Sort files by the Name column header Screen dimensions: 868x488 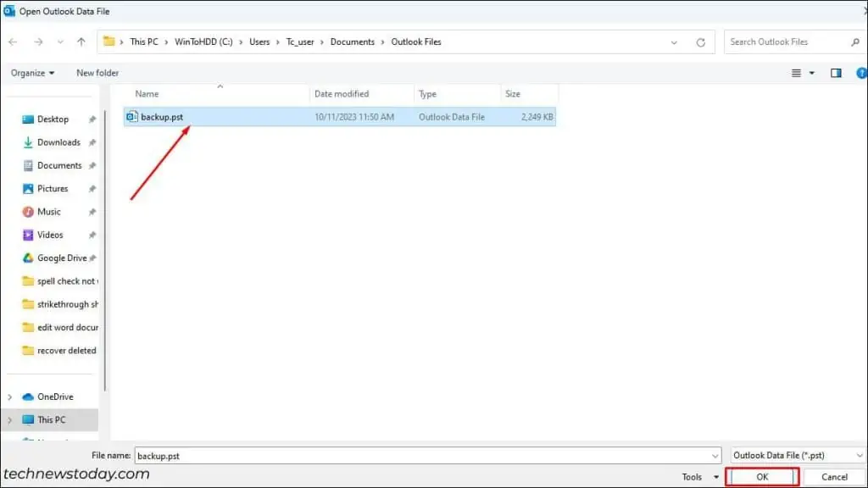click(147, 93)
